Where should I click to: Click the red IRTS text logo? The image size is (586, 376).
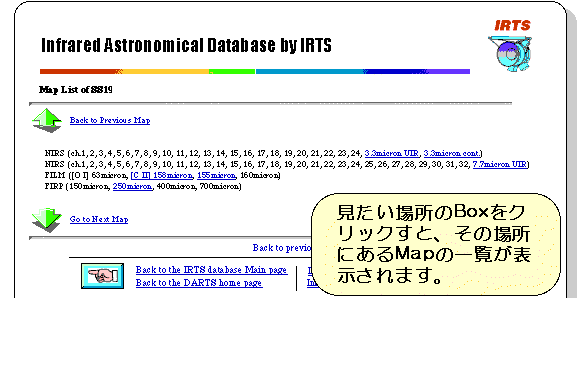tap(512, 25)
